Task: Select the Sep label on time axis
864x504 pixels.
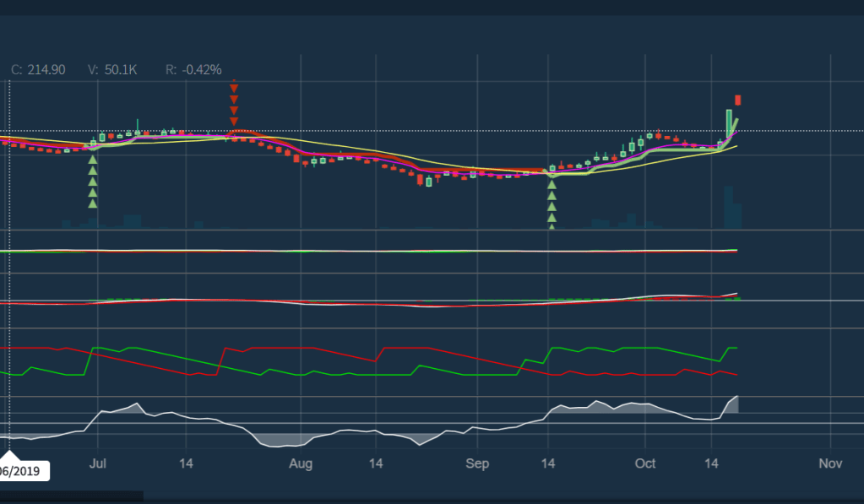Action: click(x=477, y=463)
